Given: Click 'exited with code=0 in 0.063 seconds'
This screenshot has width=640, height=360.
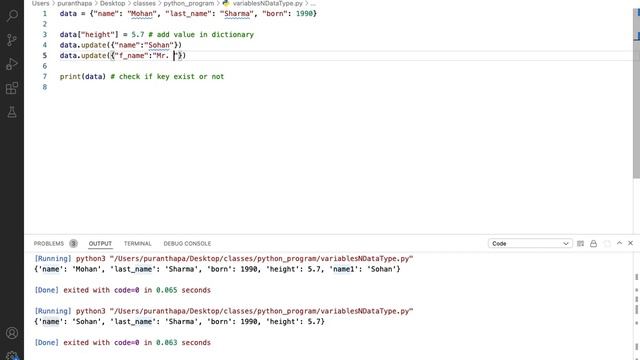Looking at the screenshot, I should (x=137, y=343).
